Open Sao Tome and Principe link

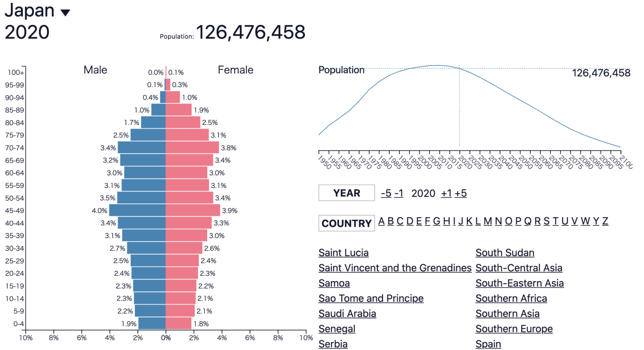point(371,298)
